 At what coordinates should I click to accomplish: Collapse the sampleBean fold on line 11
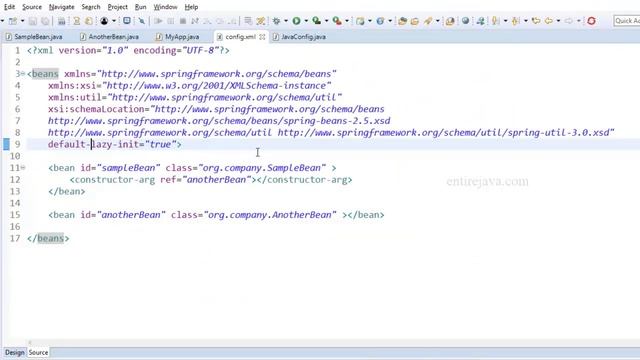click(x=23, y=168)
